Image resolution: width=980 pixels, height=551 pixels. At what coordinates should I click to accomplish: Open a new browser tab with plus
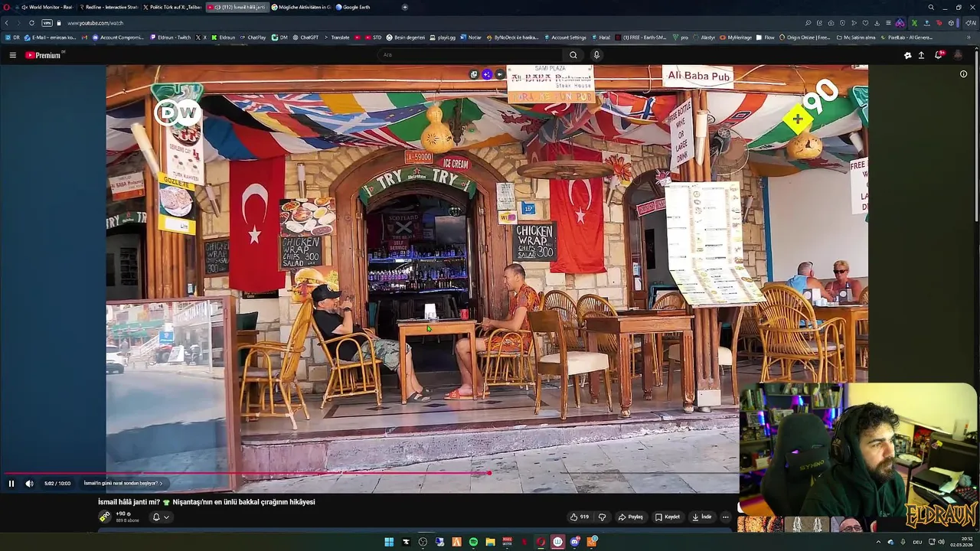coord(405,7)
